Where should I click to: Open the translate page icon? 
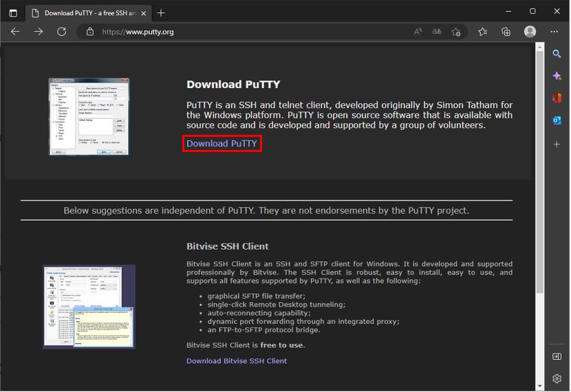[x=436, y=32]
